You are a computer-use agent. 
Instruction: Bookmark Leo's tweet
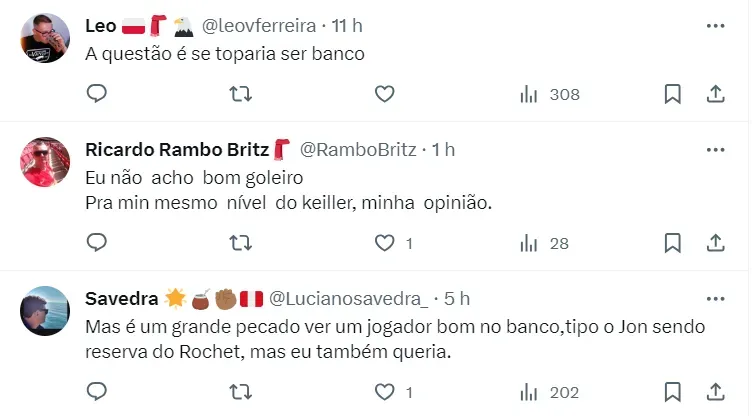tap(673, 94)
